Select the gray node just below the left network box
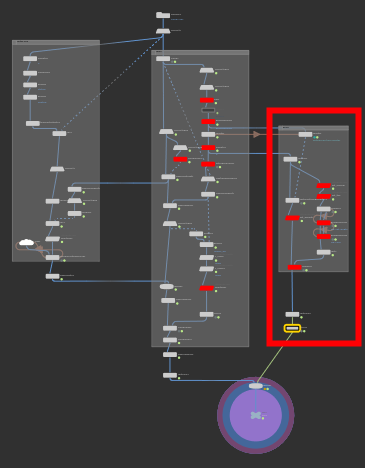The height and width of the screenshot is (468, 365). click(53, 276)
